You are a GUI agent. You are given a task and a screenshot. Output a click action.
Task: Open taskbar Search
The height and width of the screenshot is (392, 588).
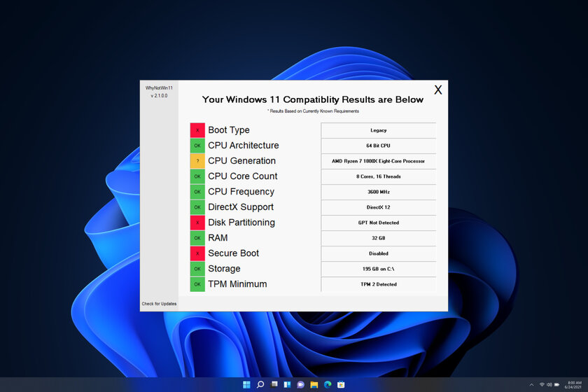click(x=260, y=384)
